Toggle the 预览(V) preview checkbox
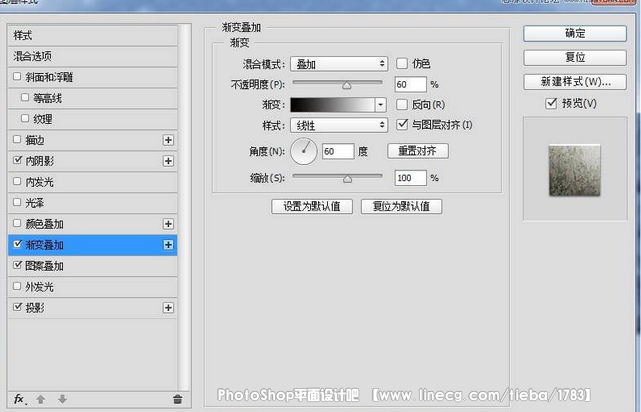The width and height of the screenshot is (641, 412). pos(551,103)
